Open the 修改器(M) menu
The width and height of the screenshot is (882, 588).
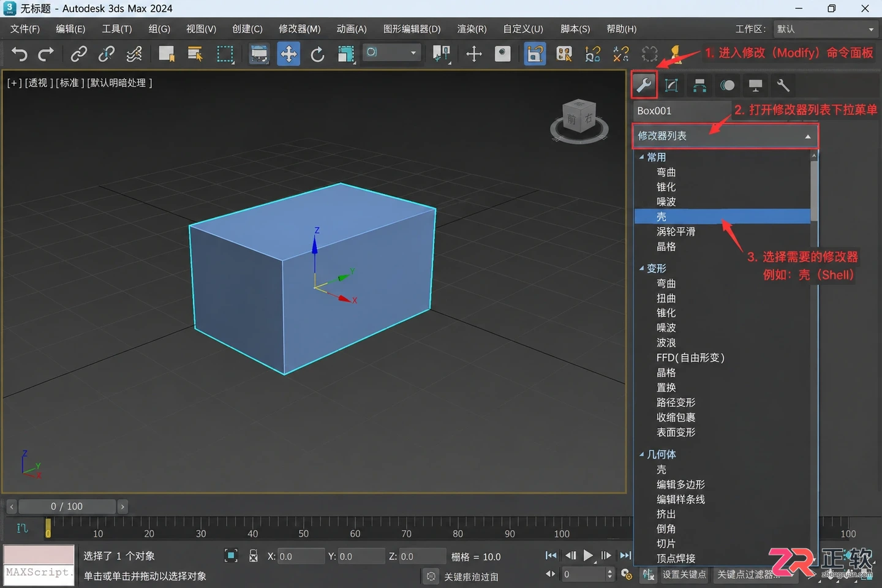click(x=300, y=29)
